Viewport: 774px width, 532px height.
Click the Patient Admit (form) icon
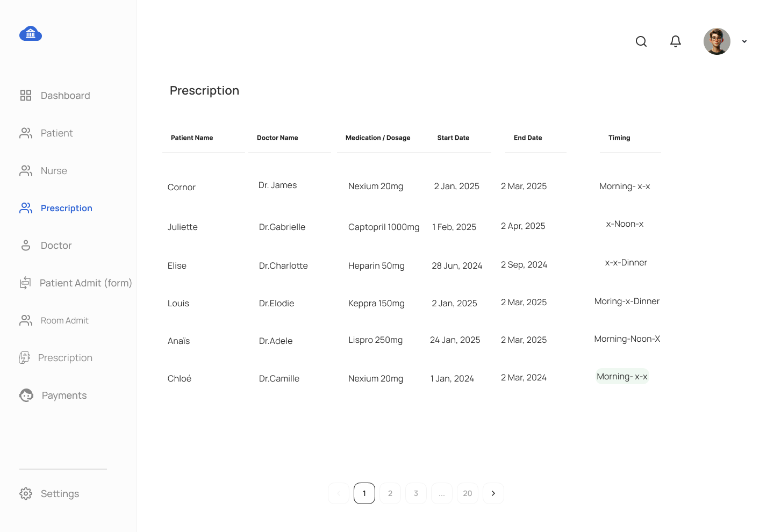coord(25,283)
